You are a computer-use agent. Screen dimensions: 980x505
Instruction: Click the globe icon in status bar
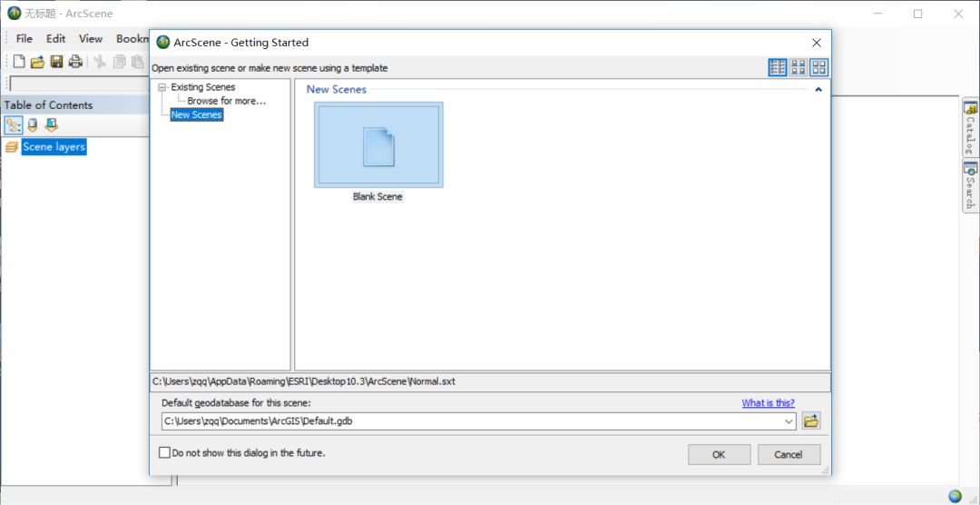click(x=955, y=496)
